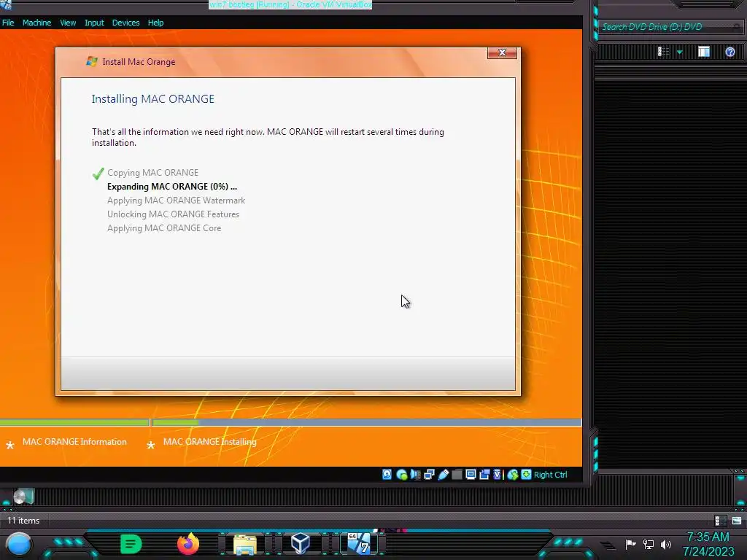Screen dimensions: 747x560
Task: Click the Search DVD Drive box
Action: coord(670,27)
